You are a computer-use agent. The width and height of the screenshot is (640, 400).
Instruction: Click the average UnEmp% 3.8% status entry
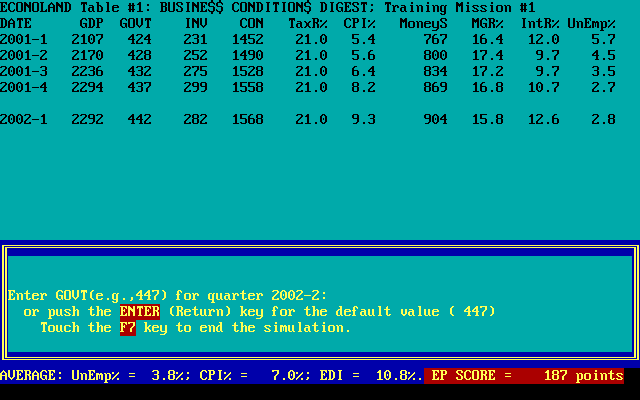coord(131,376)
